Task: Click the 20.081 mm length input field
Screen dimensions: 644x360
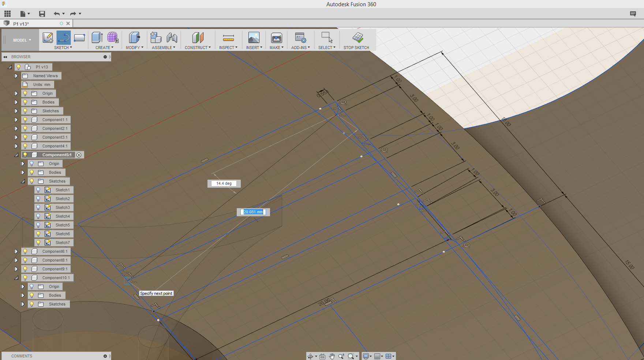Action: pos(253,212)
